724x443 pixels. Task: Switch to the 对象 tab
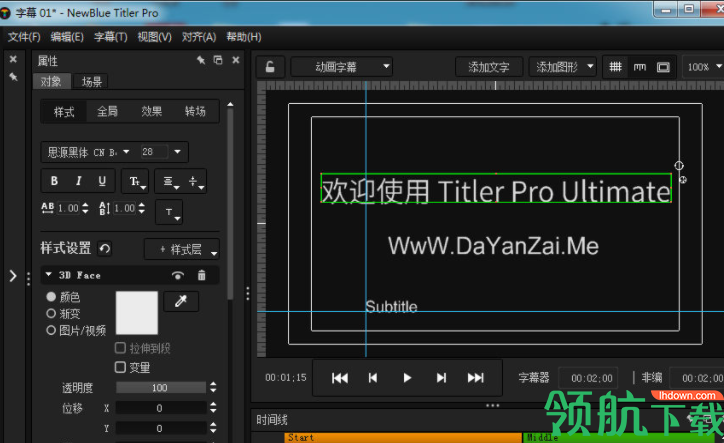(51, 81)
